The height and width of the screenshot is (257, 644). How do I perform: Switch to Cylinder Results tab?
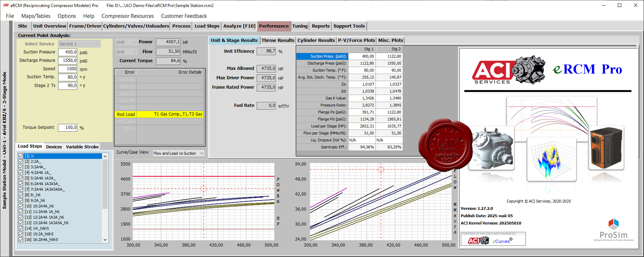[316, 41]
